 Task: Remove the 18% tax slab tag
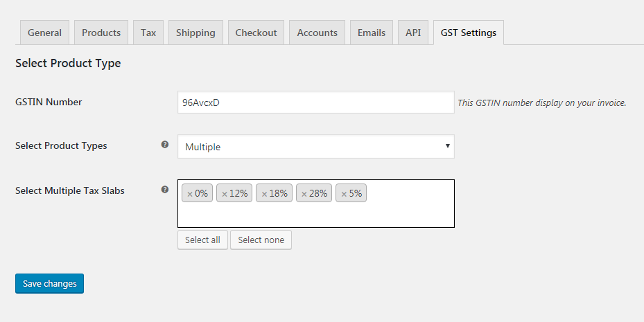(x=264, y=194)
